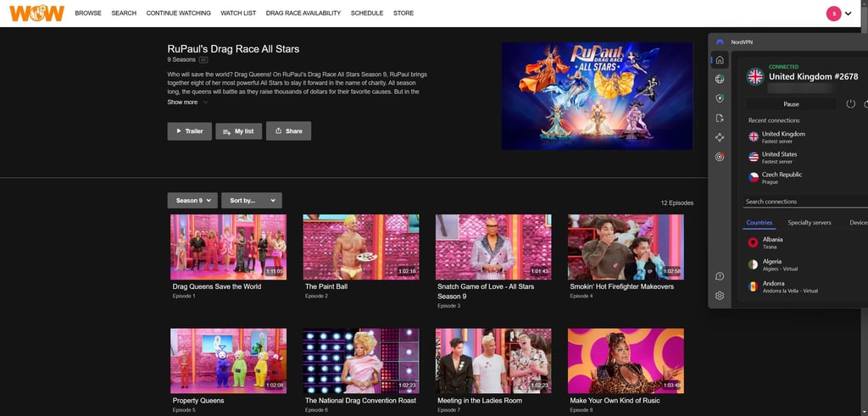Image resolution: width=868 pixels, height=416 pixels.
Task: Open the STORE page
Action: pyautogui.click(x=403, y=14)
